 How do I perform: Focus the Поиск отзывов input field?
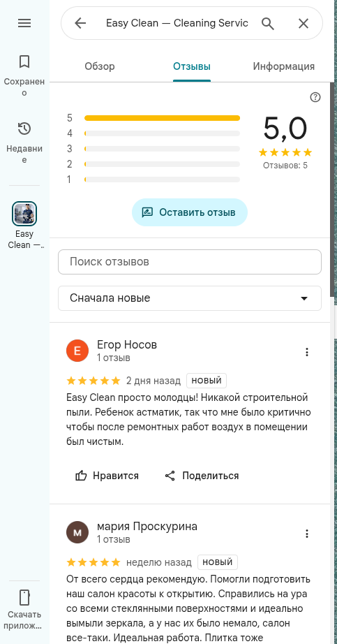190,262
